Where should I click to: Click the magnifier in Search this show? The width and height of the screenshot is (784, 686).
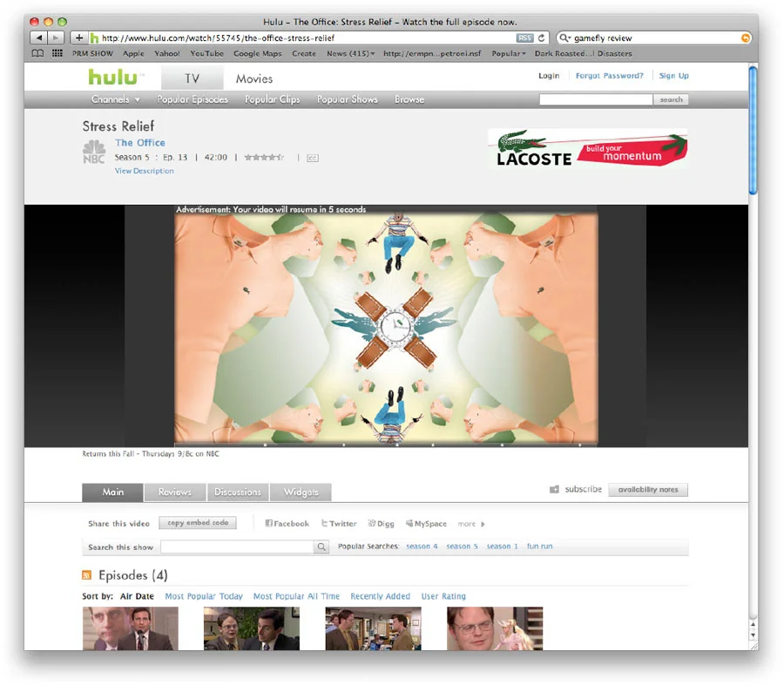click(321, 547)
